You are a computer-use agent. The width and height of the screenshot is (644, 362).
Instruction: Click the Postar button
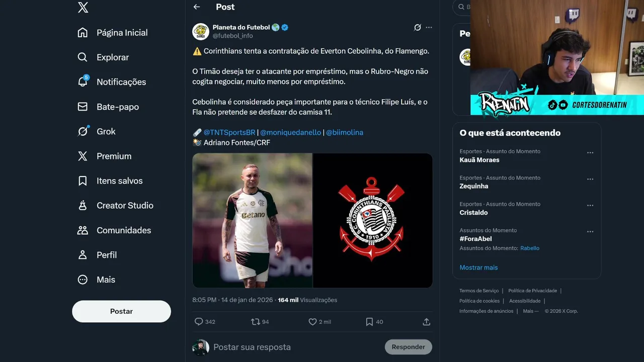[x=121, y=311]
